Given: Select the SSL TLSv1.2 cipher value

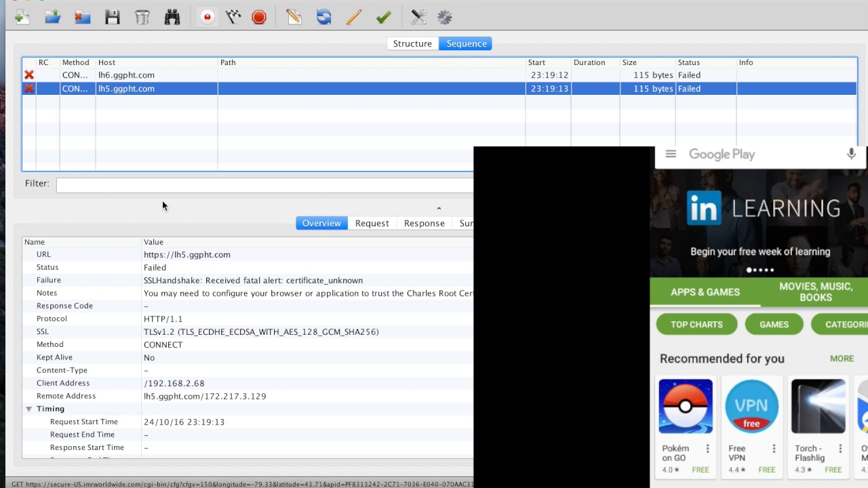Looking at the screenshot, I should pyautogui.click(x=261, y=332).
